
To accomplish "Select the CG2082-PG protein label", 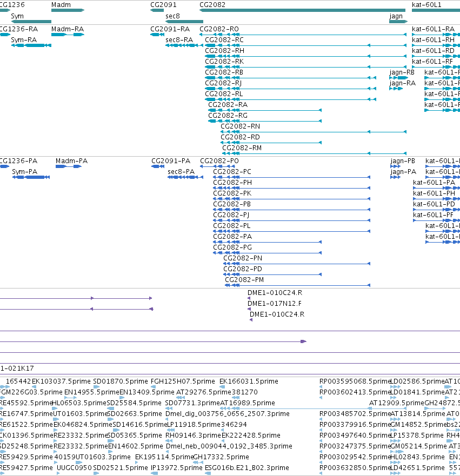I will [x=232, y=247].
